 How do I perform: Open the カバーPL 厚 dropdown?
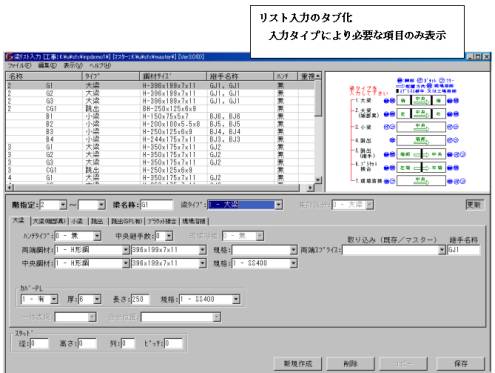(97, 299)
